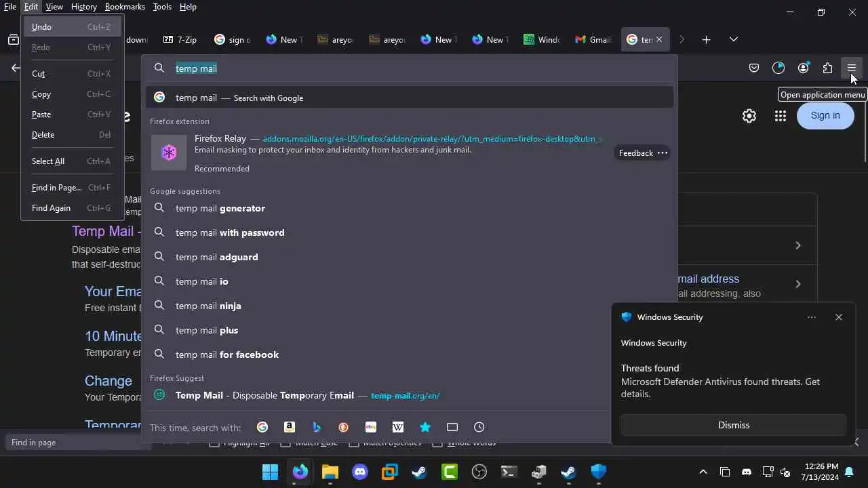Choose Paste from the Edit menu
868x488 pixels.
point(72,115)
